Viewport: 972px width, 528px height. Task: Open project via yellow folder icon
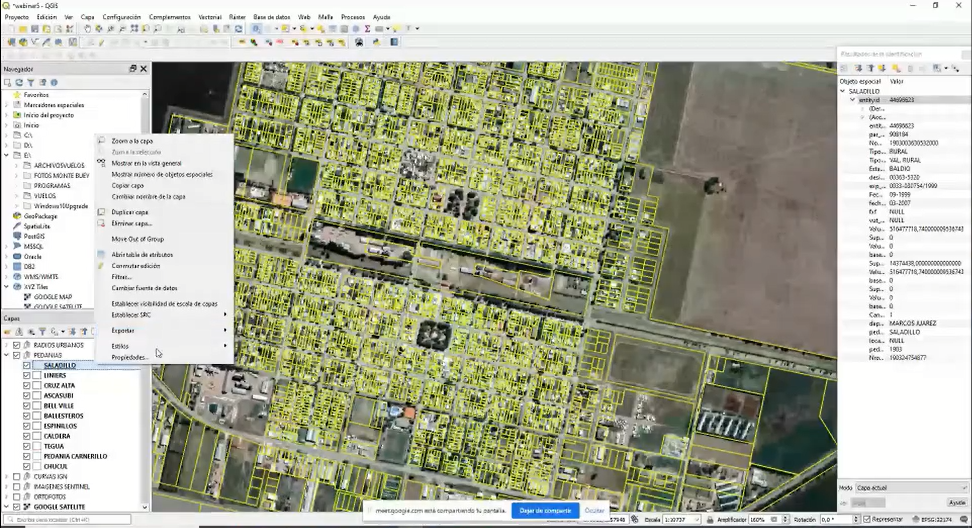pos(22,29)
